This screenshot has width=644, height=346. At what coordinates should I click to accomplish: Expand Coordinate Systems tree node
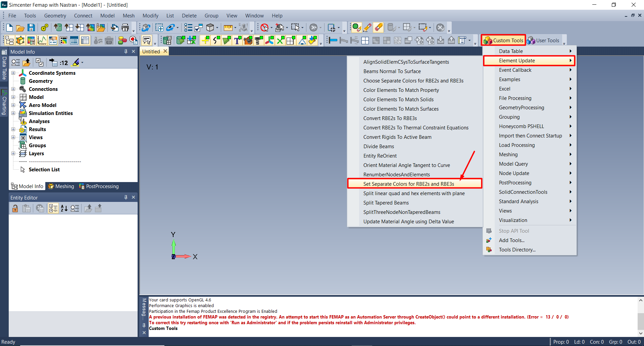tap(13, 73)
